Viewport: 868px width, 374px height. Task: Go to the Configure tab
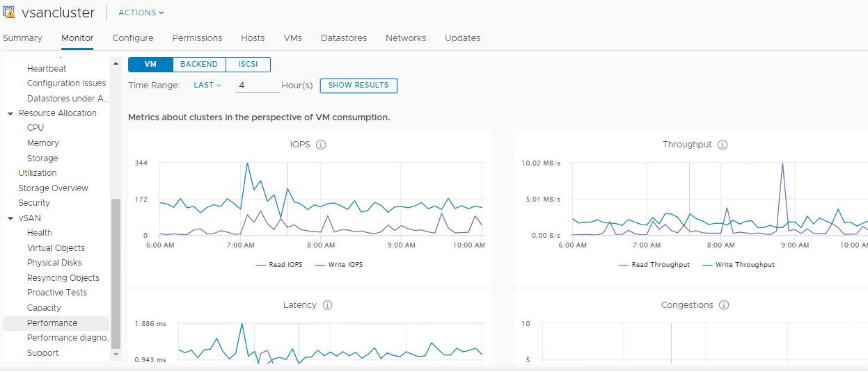[x=133, y=38]
